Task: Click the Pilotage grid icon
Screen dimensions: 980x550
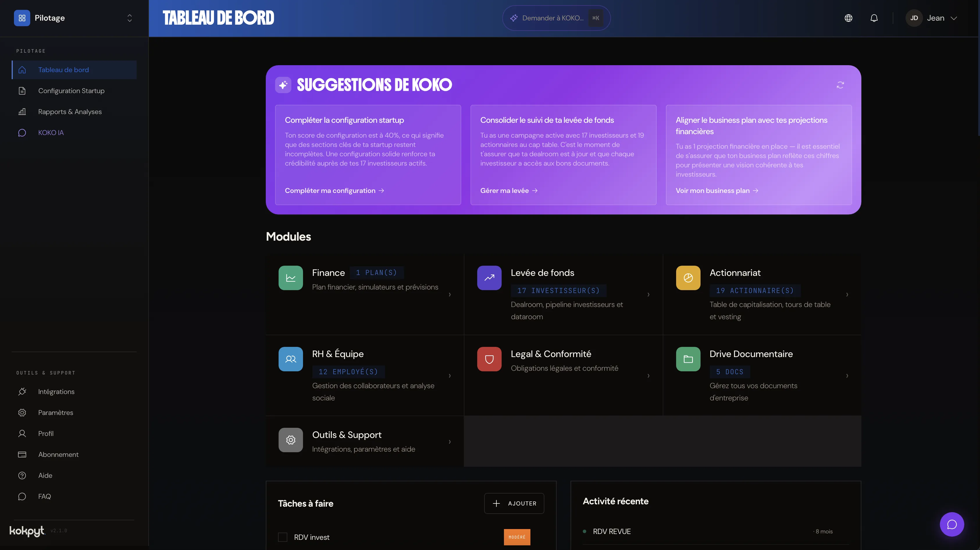Action: click(22, 18)
